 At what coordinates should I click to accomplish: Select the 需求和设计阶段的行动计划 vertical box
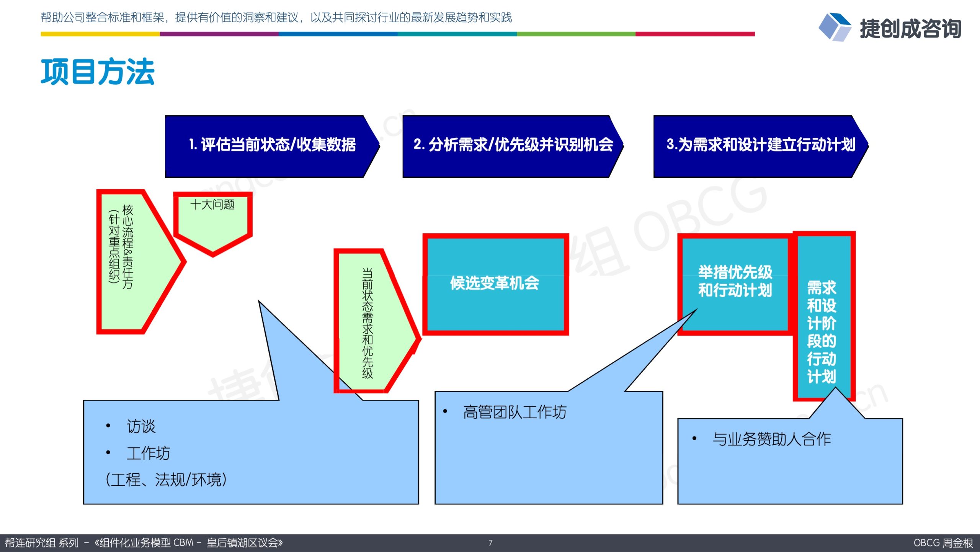[x=824, y=316]
